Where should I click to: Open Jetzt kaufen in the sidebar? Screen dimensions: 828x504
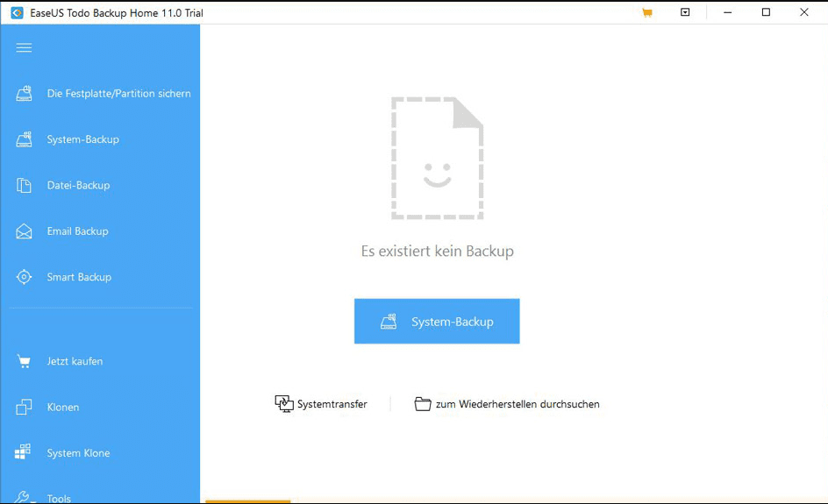click(x=75, y=361)
